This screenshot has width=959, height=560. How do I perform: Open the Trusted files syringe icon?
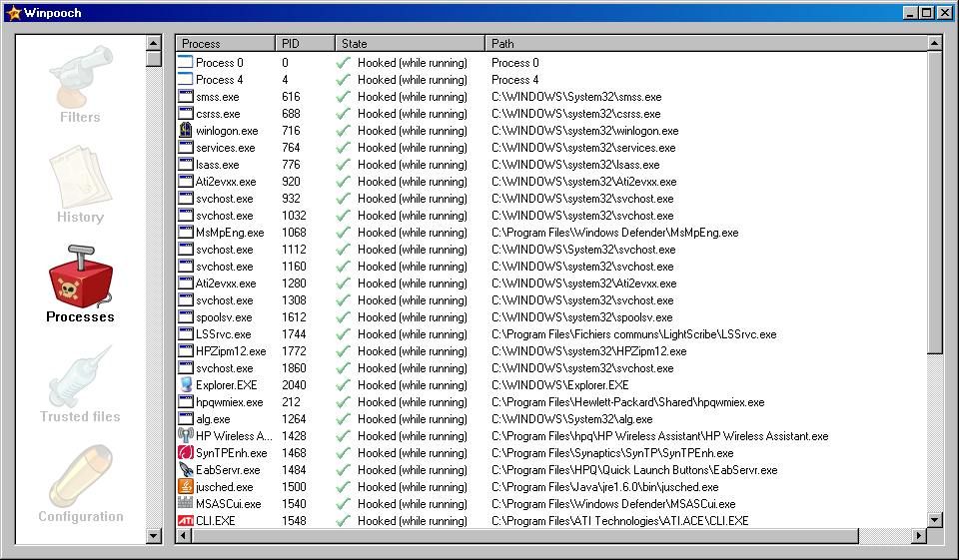81,376
